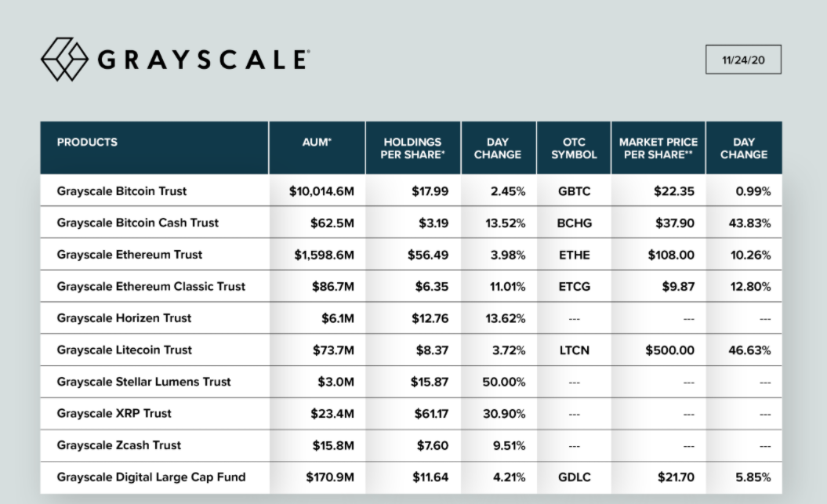Select the MARKET PRICE PER SHARE header
This screenshot has height=504, width=827.
click(x=657, y=148)
